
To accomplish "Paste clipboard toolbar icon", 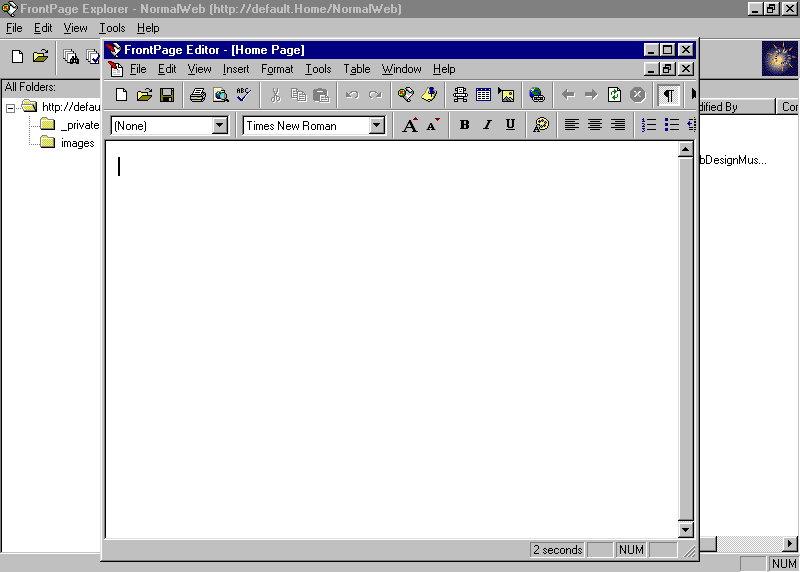I will [x=321, y=95].
